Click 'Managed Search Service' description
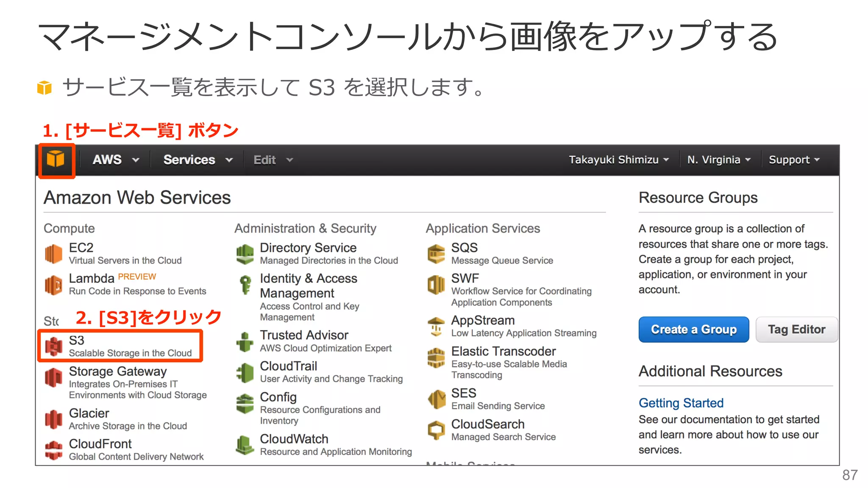The height and width of the screenshot is (488, 868). 504,437
